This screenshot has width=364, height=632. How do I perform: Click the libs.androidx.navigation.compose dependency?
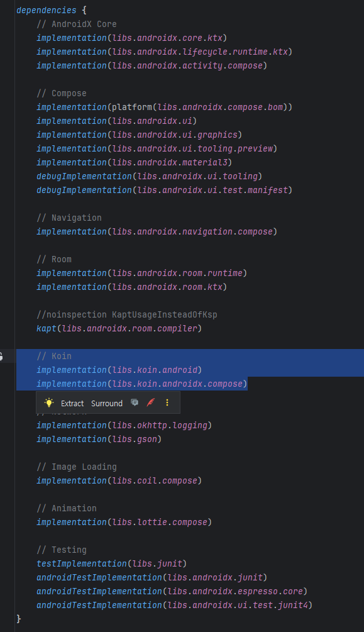tap(157, 231)
